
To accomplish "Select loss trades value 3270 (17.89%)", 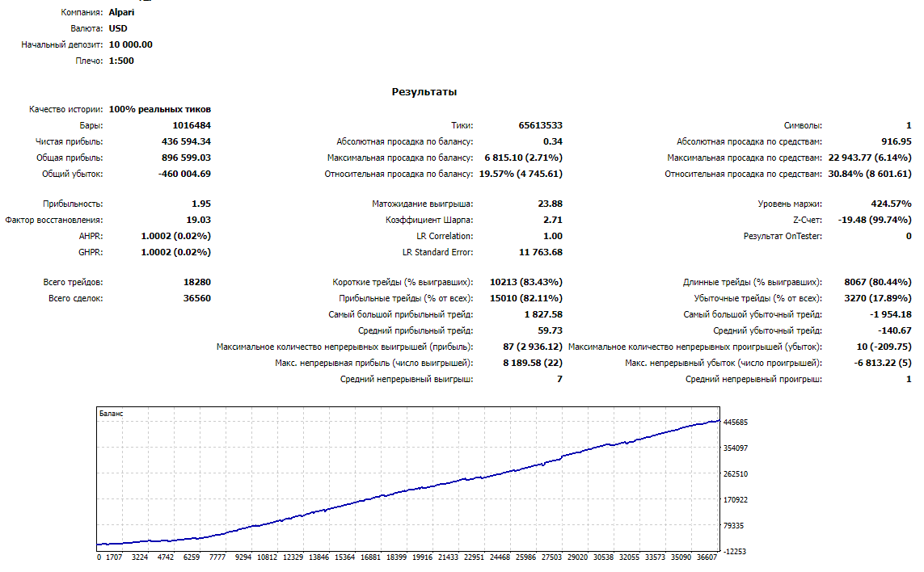I will 877,298.
